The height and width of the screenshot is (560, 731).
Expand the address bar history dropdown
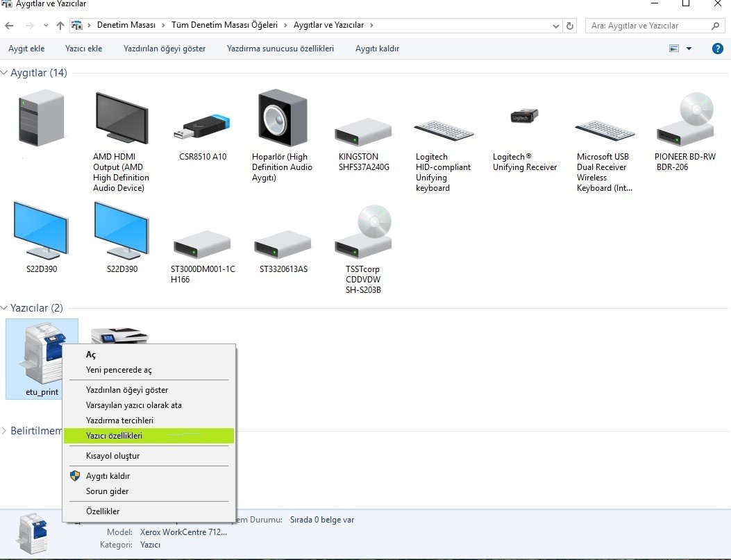coord(556,26)
